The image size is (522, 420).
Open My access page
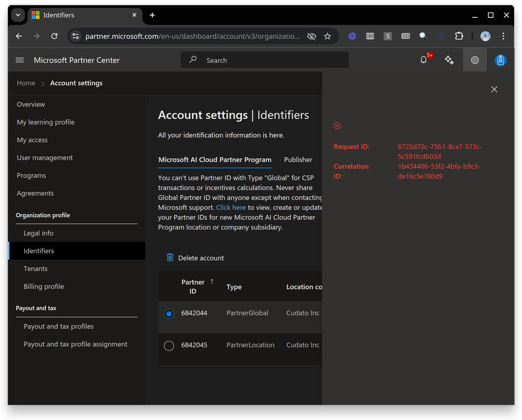32,140
